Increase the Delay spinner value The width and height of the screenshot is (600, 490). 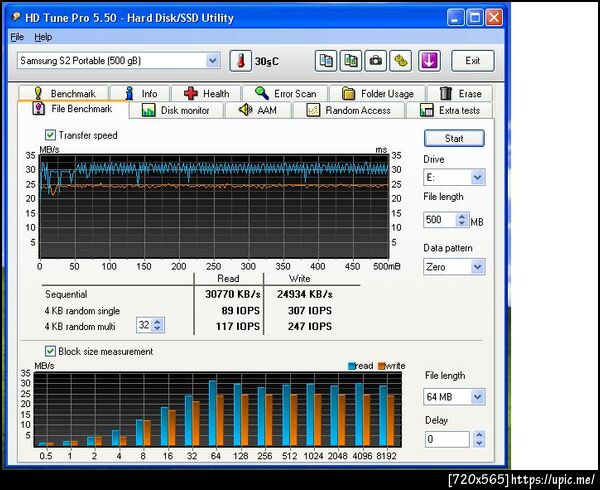[479, 435]
